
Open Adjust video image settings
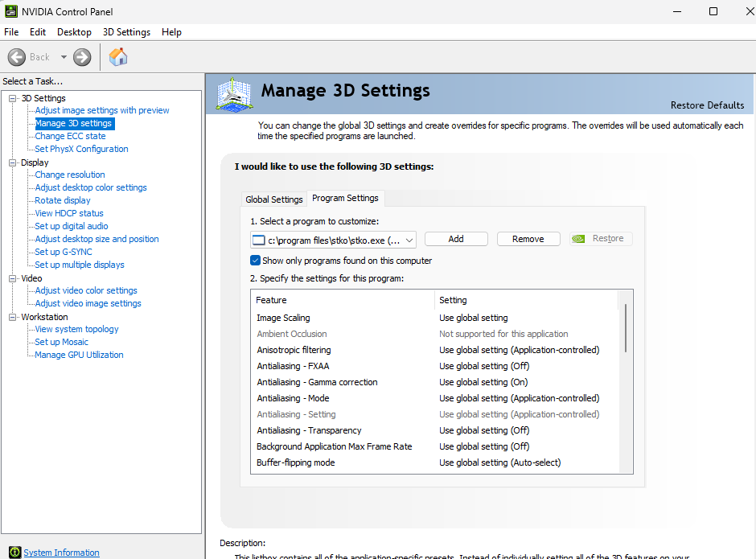[x=88, y=303]
